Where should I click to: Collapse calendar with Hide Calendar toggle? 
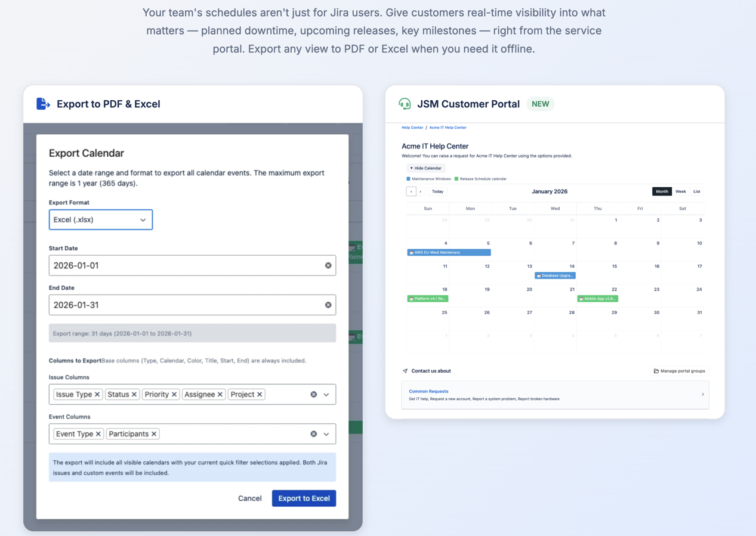425,168
